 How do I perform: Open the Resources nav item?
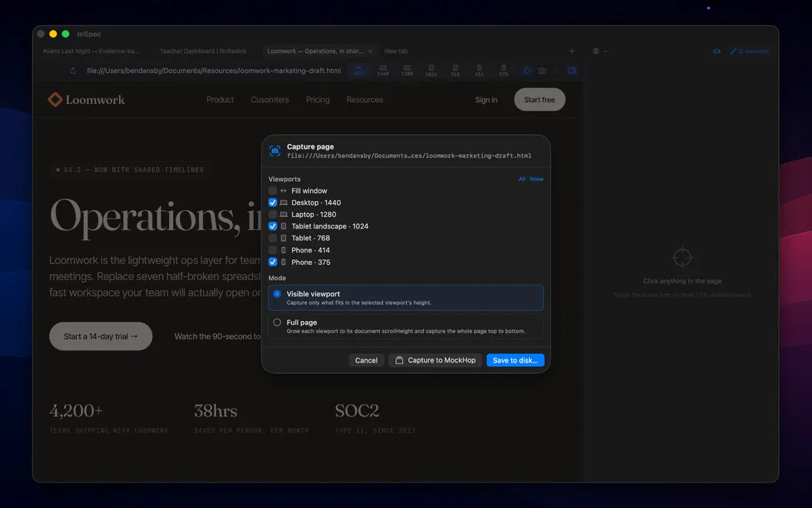point(364,99)
